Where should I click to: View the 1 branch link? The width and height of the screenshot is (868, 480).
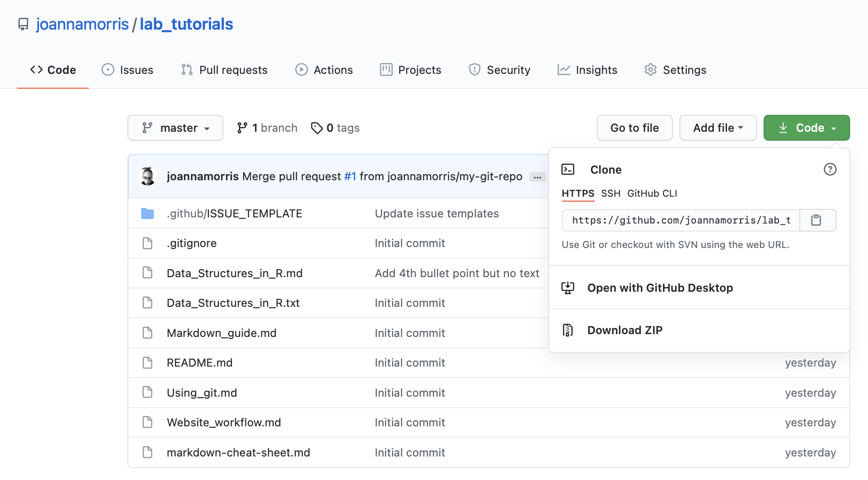[267, 128]
